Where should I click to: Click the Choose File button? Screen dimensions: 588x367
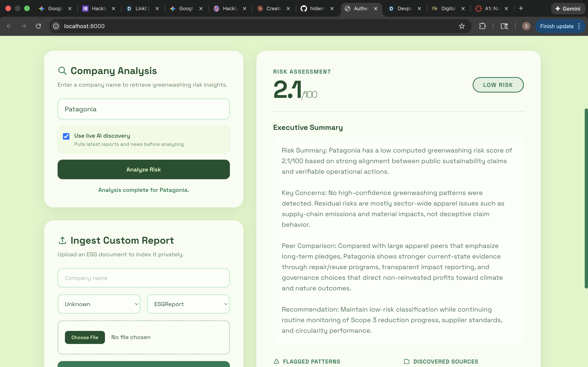(85, 337)
